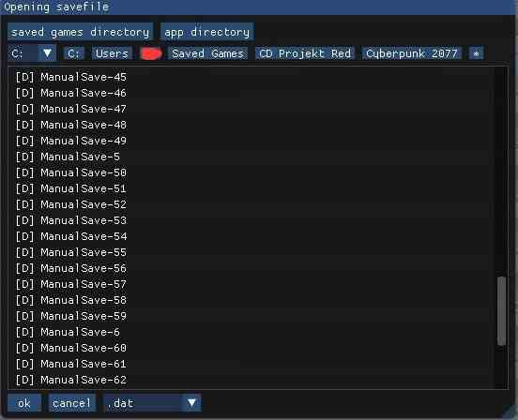Select the C: drive combo box
This screenshot has height=420, width=518.
[31, 53]
